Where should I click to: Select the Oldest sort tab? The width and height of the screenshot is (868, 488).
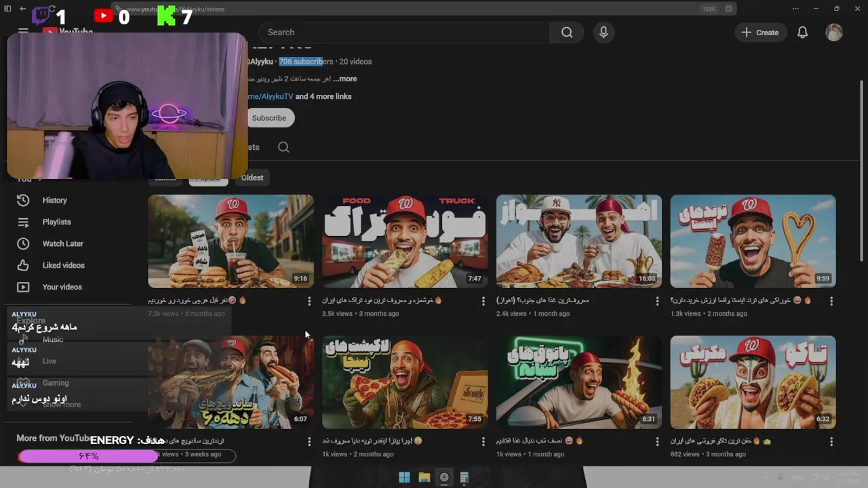click(252, 178)
